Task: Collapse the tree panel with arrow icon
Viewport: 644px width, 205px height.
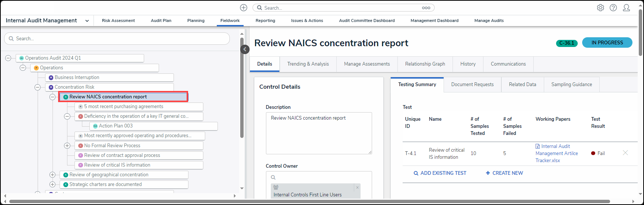Action: pos(245,49)
